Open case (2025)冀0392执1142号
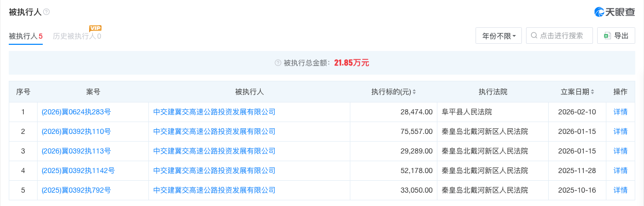This screenshot has height=206, width=644. pos(78,170)
